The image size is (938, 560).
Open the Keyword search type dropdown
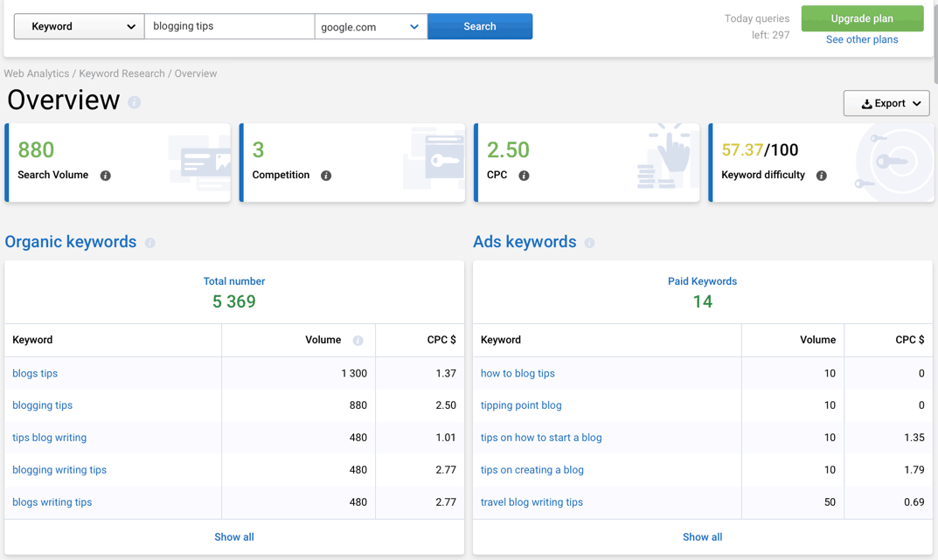tap(78, 26)
